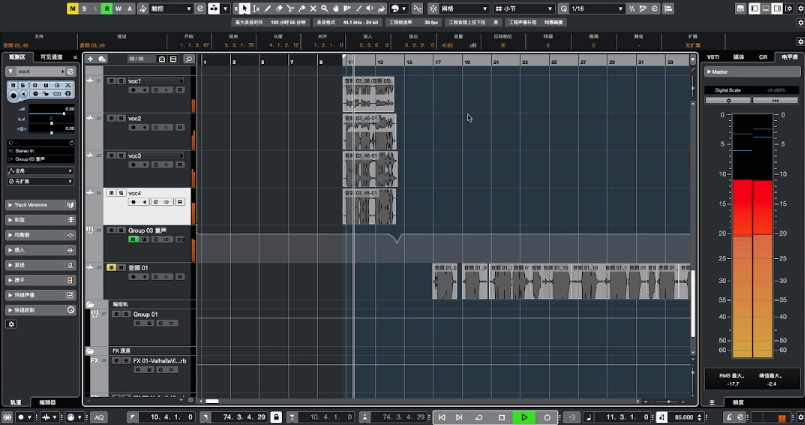Open the 1/16 quantize preset dropdown
Image resolution: width=805 pixels, height=425 pixels.
[x=598, y=8]
